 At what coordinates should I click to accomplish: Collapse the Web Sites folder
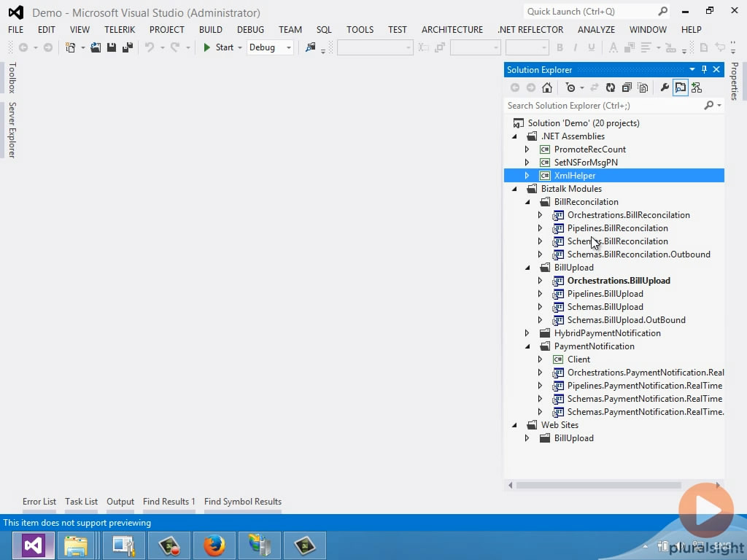click(514, 425)
